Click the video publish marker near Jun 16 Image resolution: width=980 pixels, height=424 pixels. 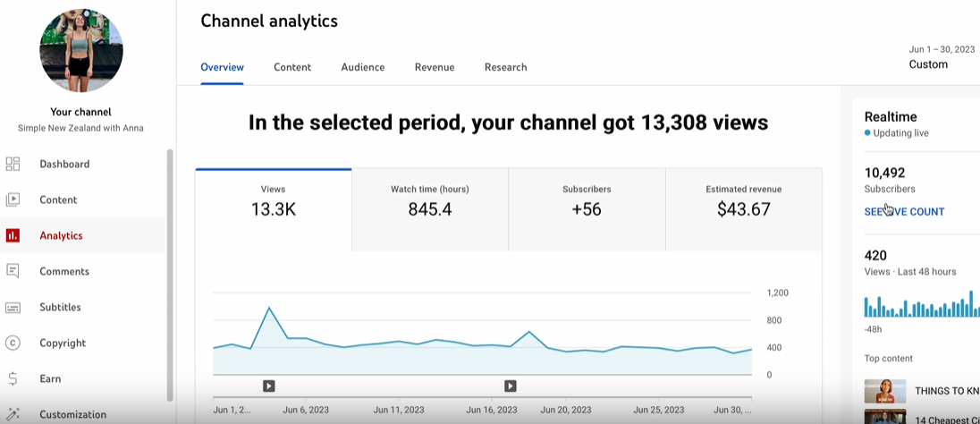point(510,386)
